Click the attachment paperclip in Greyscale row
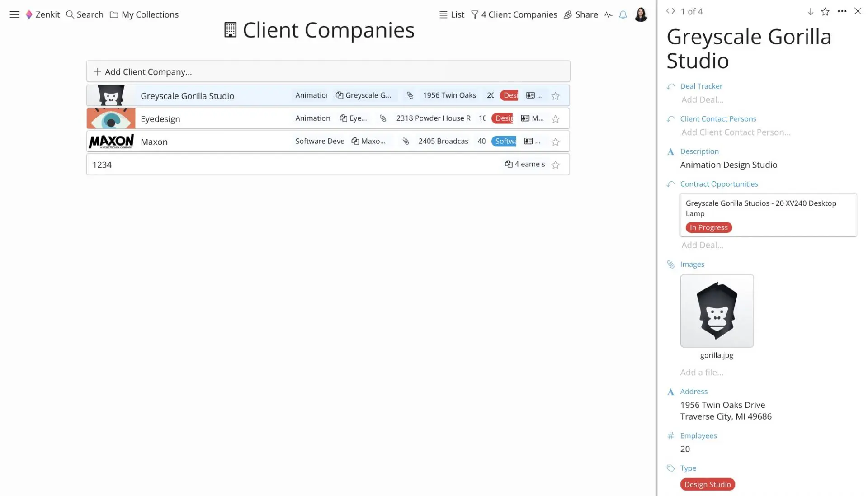 [410, 95]
